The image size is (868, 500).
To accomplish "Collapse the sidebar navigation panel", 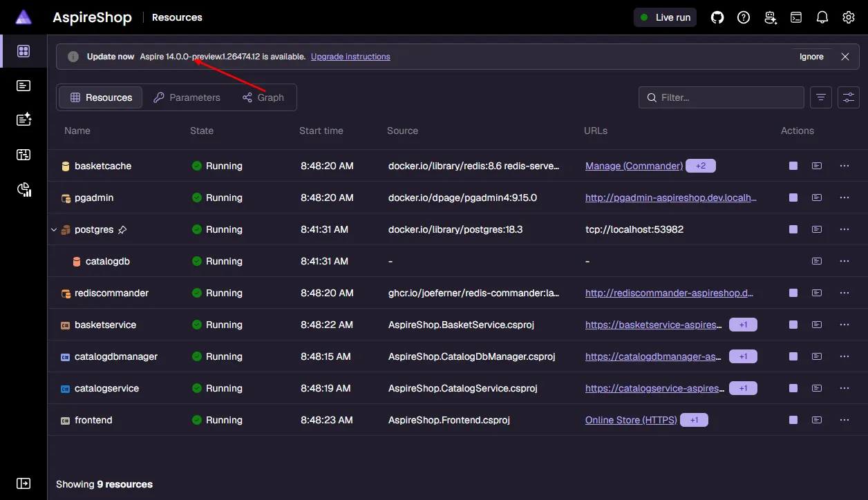I will [x=23, y=483].
